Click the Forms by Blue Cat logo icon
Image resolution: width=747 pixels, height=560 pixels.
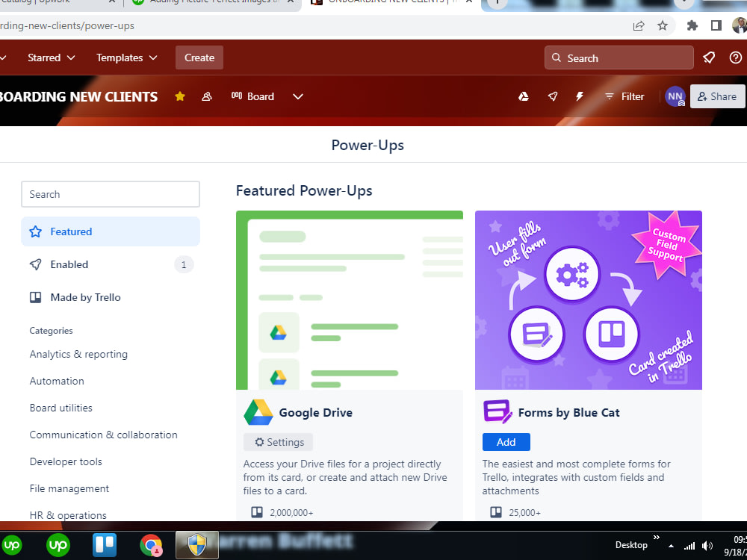pos(498,411)
